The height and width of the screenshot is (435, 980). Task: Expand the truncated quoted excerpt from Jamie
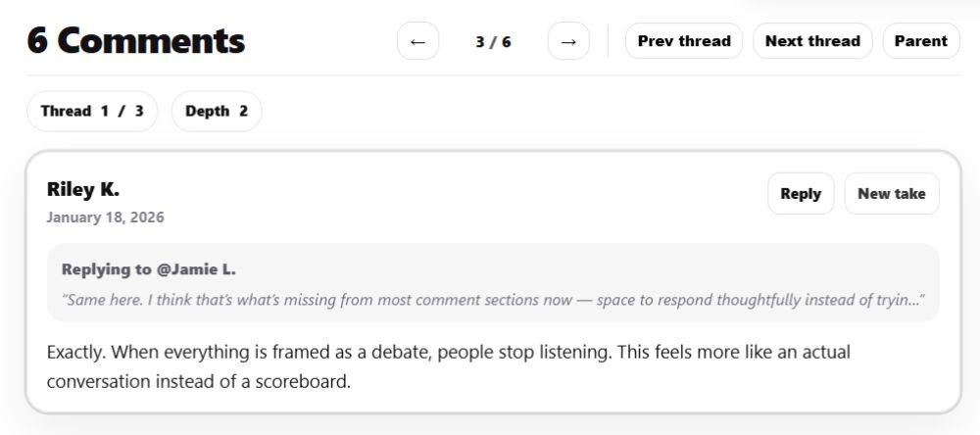[494, 300]
